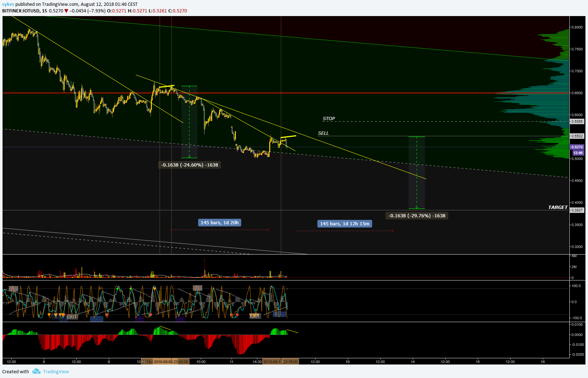Click the 10:00 time axis label
Image resolution: width=588 pixels, height=378 pixels.
[201, 362]
